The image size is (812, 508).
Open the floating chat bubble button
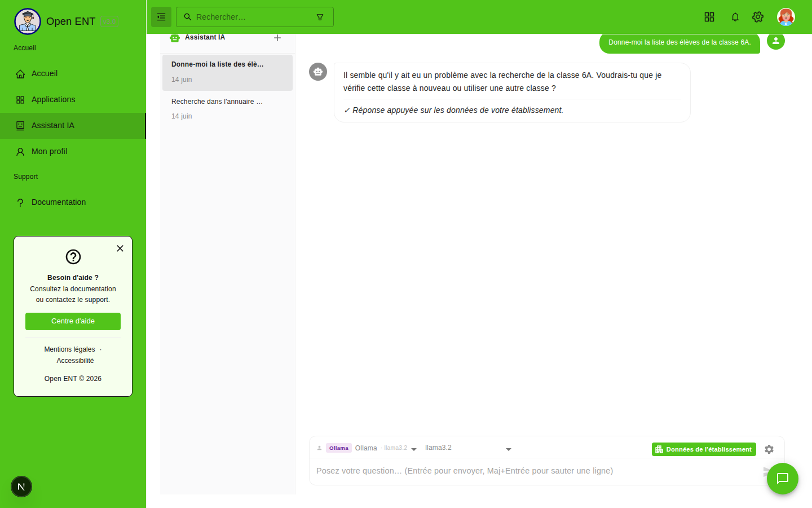[783, 479]
